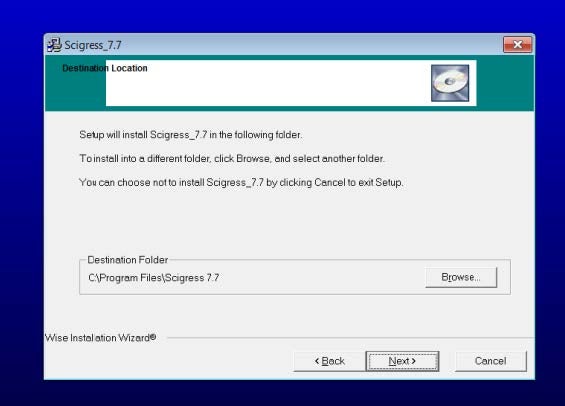
Task: Click the left arrow on the Back button
Action: tap(317, 361)
